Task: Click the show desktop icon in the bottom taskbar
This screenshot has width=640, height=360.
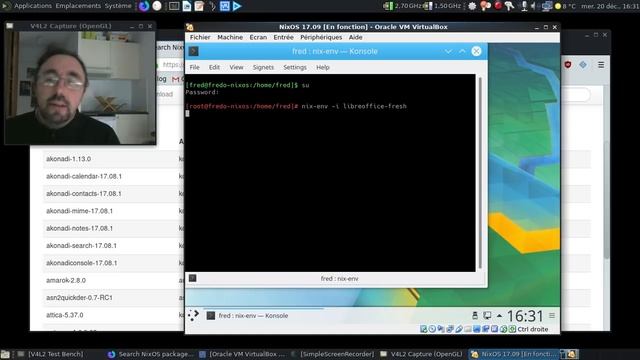Action: (x=5, y=354)
